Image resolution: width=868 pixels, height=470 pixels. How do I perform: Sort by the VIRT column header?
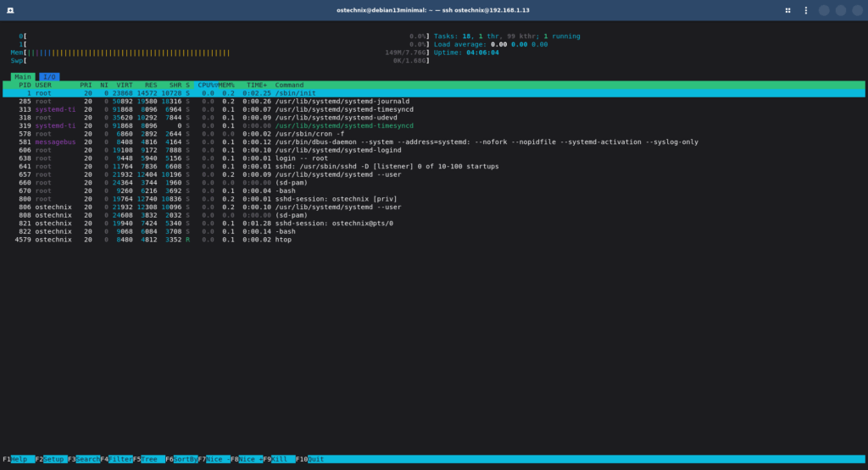[125, 86]
